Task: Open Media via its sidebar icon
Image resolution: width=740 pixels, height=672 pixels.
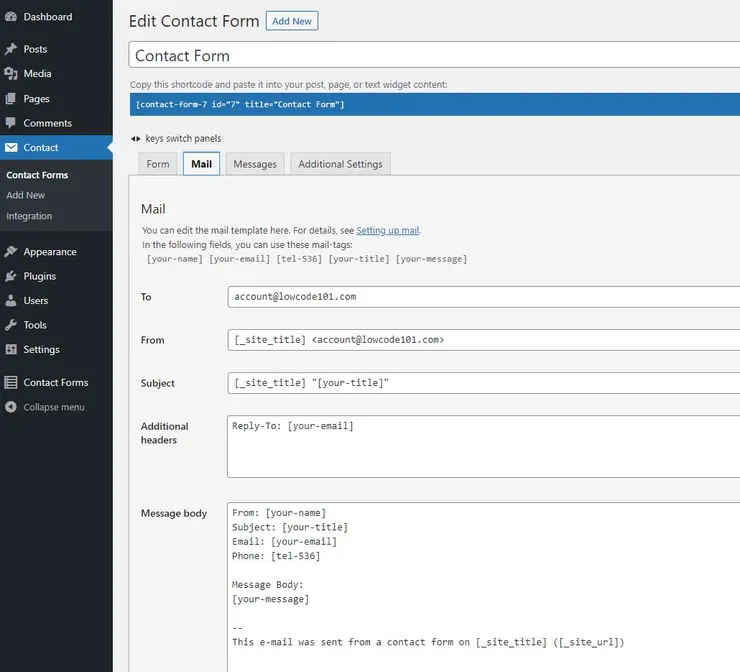Action: click(11, 74)
